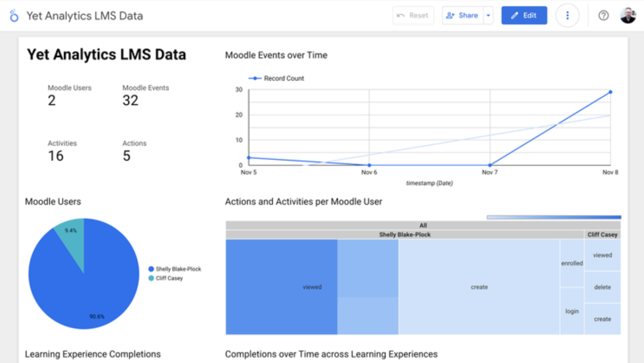This screenshot has height=363, width=644.
Task: Open the Share dropdown arrow
Action: click(488, 15)
